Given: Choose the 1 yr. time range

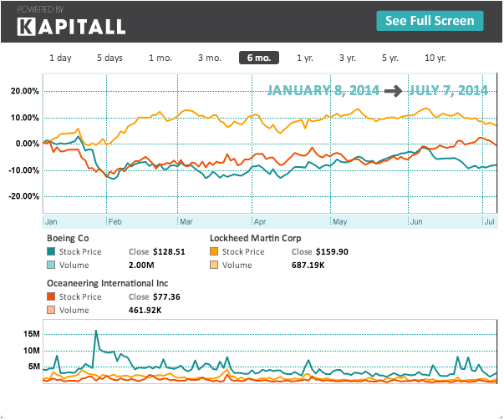Looking at the screenshot, I should (305, 58).
